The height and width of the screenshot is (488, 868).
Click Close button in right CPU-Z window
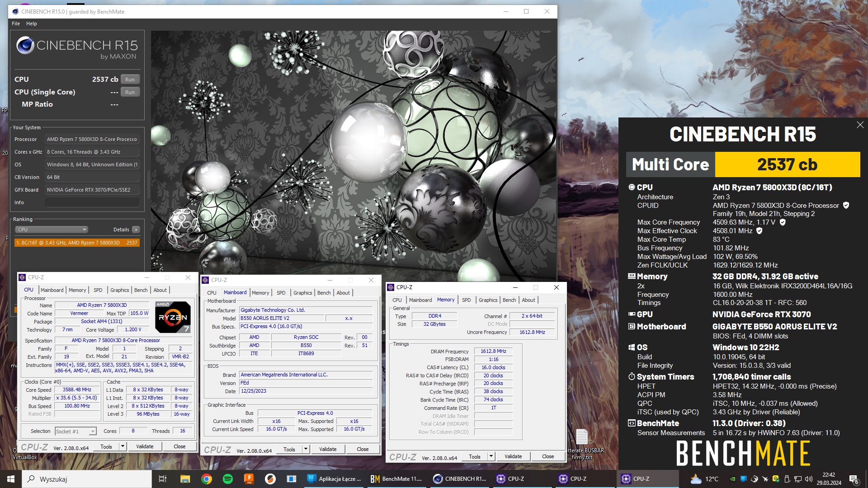(x=548, y=456)
